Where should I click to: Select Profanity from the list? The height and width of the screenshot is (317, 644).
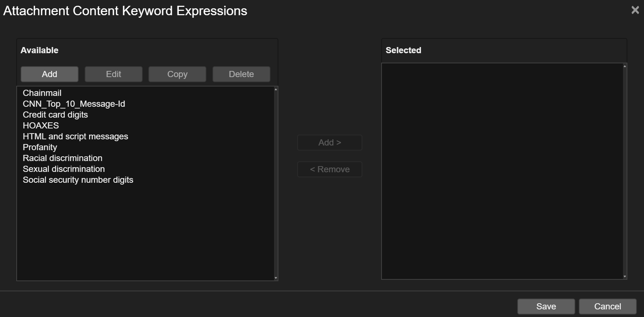(40, 147)
